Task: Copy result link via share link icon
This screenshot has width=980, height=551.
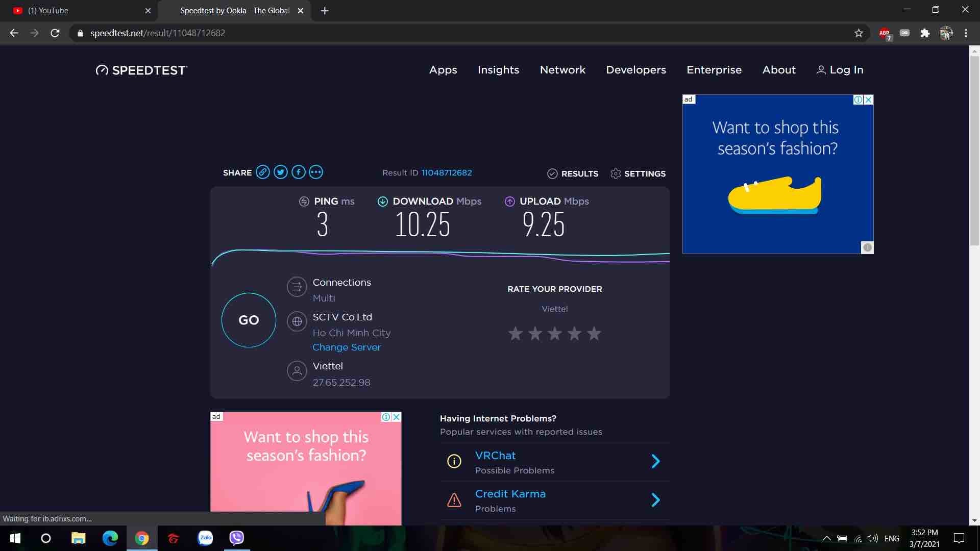Action: tap(263, 172)
